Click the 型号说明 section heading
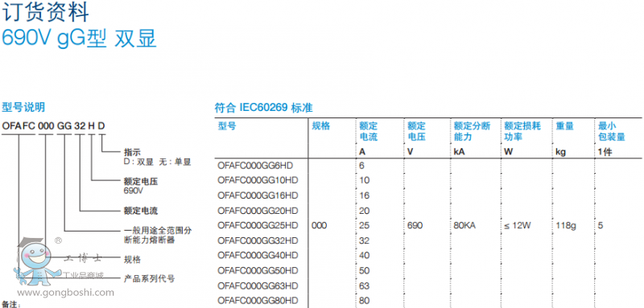This screenshot has width=644, height=308. click(23, 108)
